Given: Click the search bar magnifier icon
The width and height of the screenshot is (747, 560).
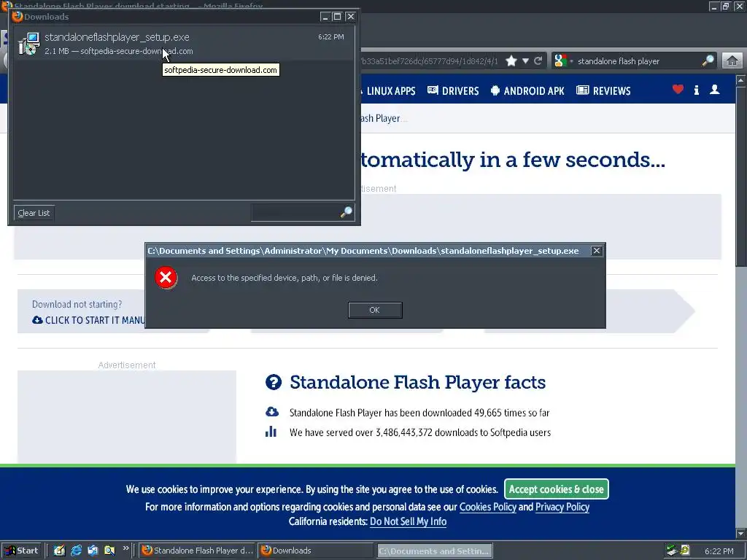Looking at the screenshot, I should 708,61.
